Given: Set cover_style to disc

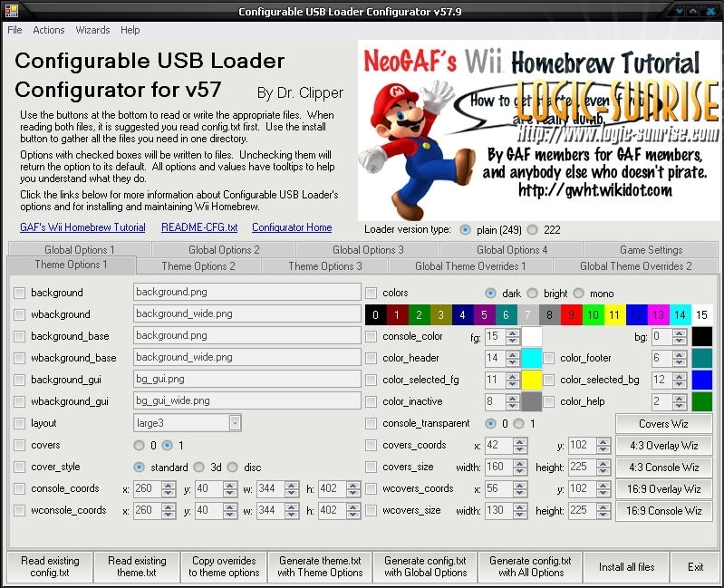Looking at the screenshot, I should pos(232,468).
